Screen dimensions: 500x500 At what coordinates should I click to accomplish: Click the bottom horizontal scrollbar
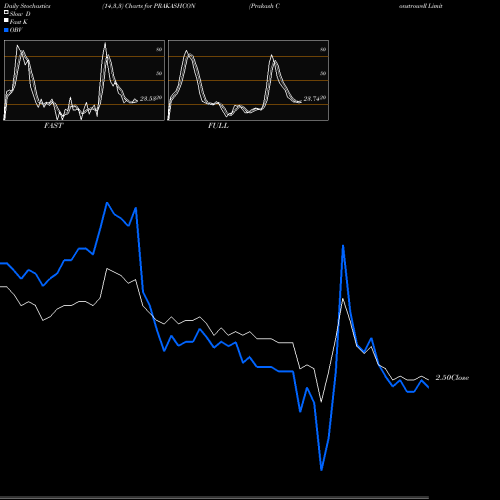point(214,498)
